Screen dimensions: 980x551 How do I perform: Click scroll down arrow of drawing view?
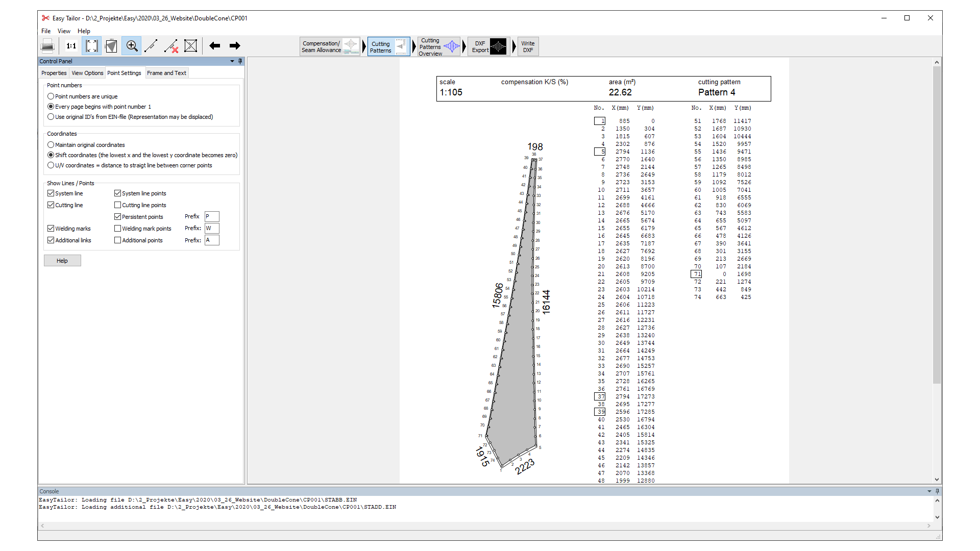point(937,480)
